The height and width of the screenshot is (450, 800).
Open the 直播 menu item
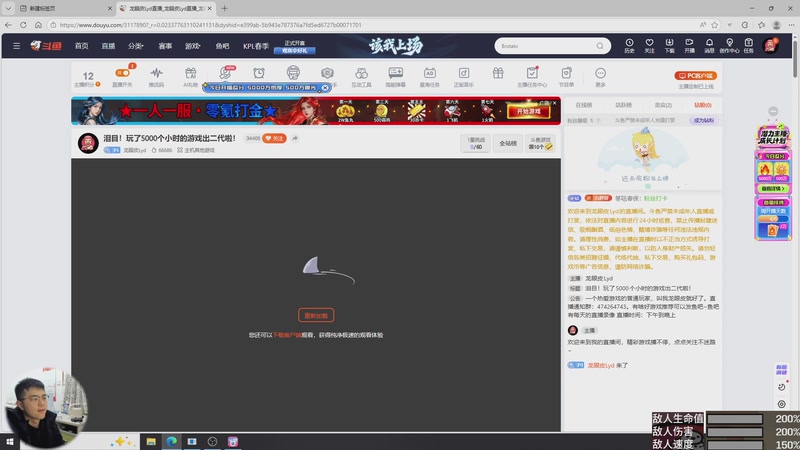[108, 46]
